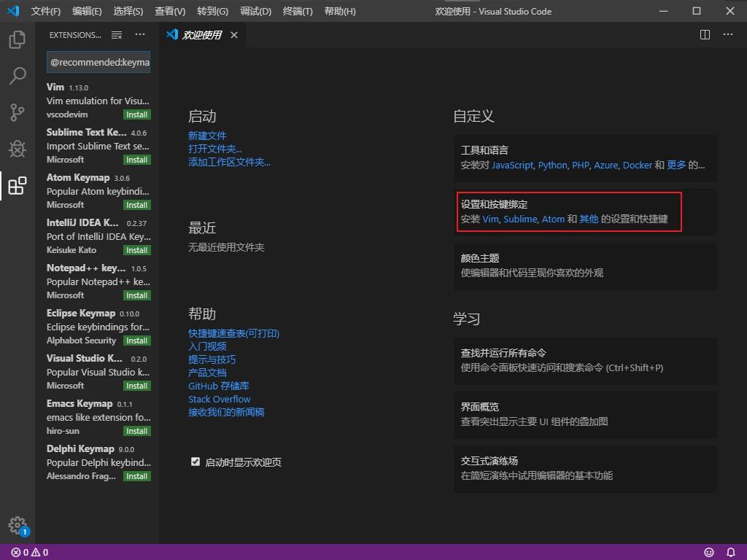The width and height of the screenshot is (747, 560).
Task: Uncheck the 启动时显示欢迎页 checkbox
Action: point(196,461)
